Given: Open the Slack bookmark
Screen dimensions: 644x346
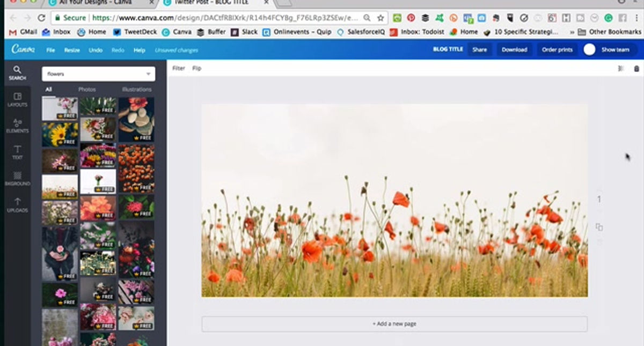Looking at the screenshot, I should pyautogui.click(x=244, y=32).
